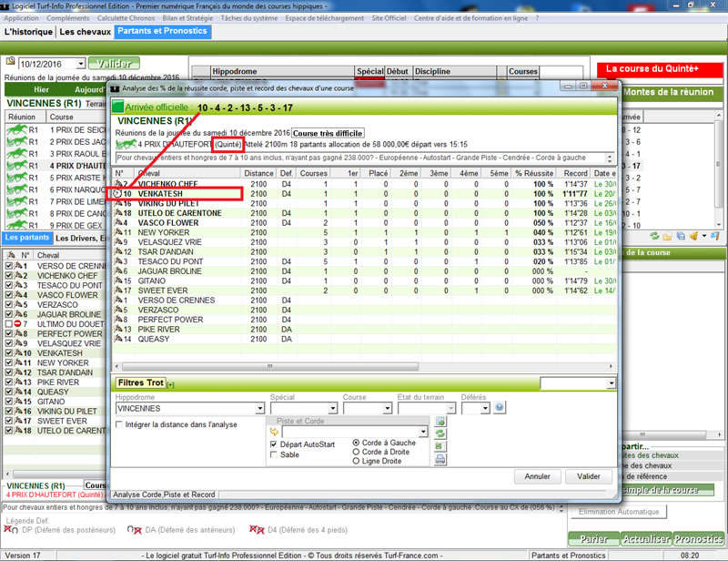Image resolution: width=728 pixels, height=561 pixels.
Task: Click the calendar icon left of the date field
Action: (x=11, y=63)
